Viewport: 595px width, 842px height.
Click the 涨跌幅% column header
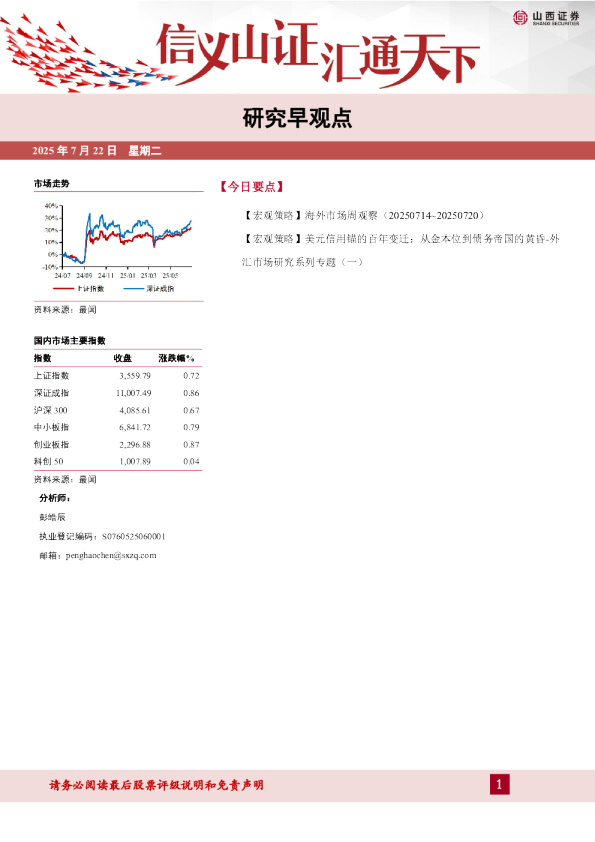click(x=177, y=358)
